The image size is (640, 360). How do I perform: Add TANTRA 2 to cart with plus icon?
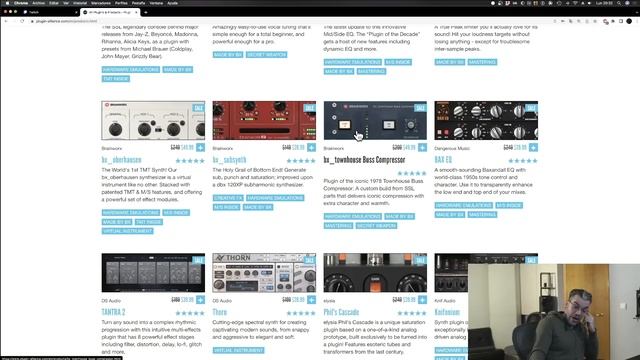click(x=200, y=300)
